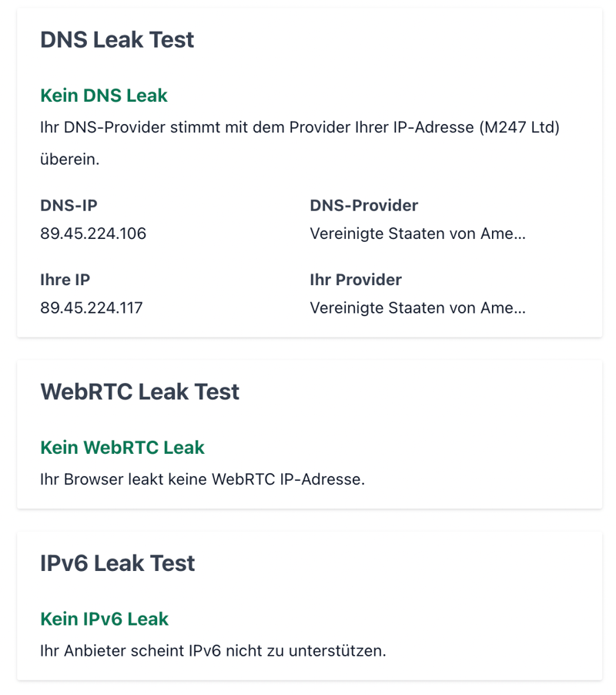Click the truncated value under Ihr Provider
This screenshot has height=695, width=616.
point(417,307)
